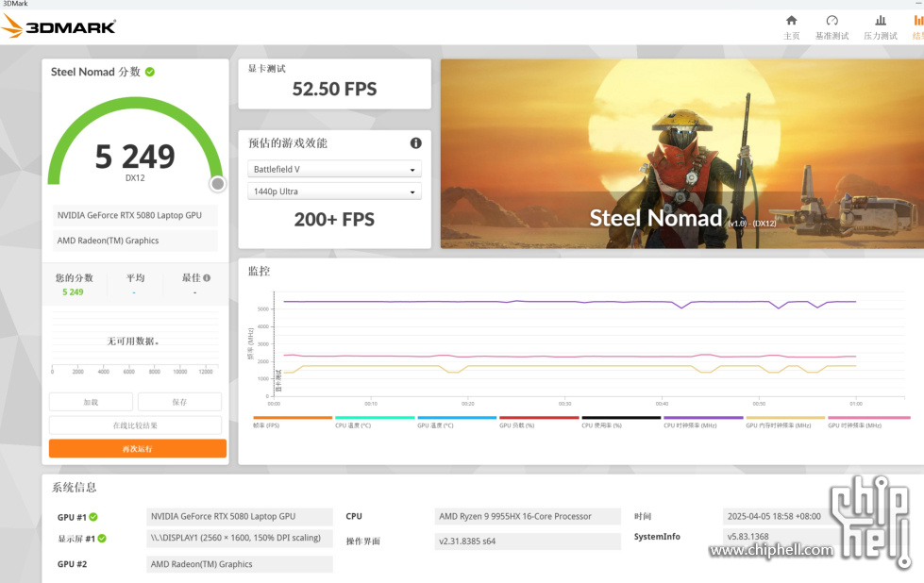Viewport: 924px width, 583px height.
Task: Click the 加载 load button
Action: tap(91, 402)
